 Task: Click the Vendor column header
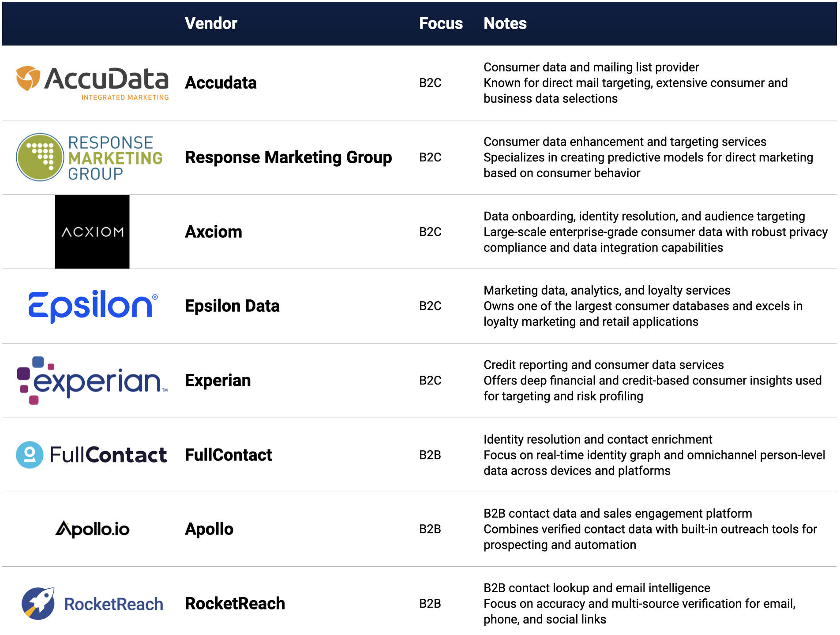pyautogui.click(x=211, y=23)
